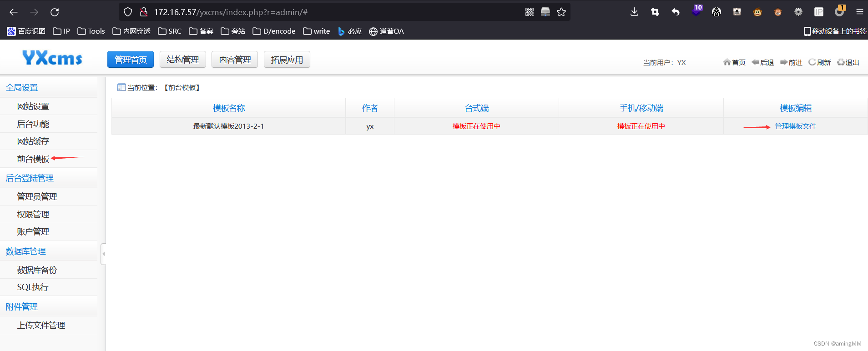Click the 后台登陆管理 section header
Image resolution: width=868 pixels, height=351 pixels.
pyautogui.click(x=30, y=178)
